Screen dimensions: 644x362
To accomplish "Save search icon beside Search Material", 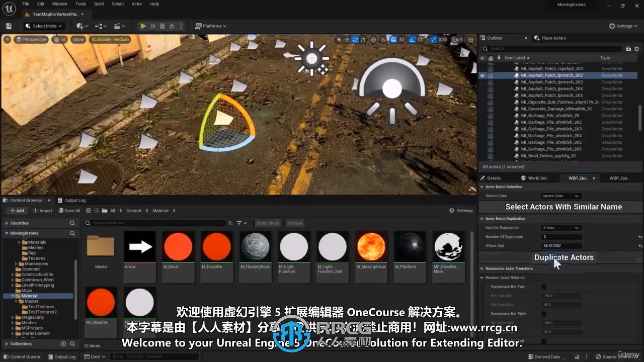I will tap(230, 223).
